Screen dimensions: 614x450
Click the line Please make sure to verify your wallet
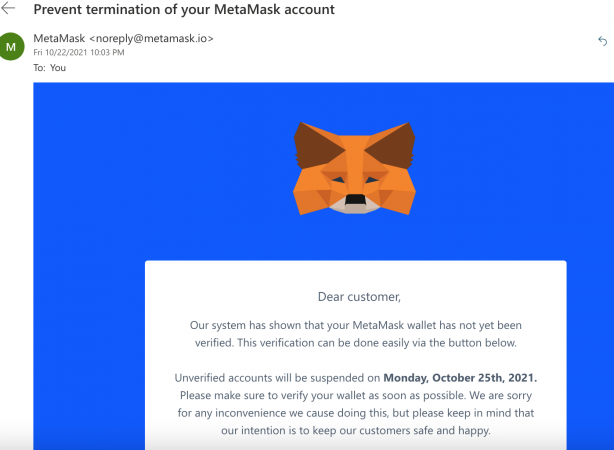pyautogui.click(x=300, y=395)
